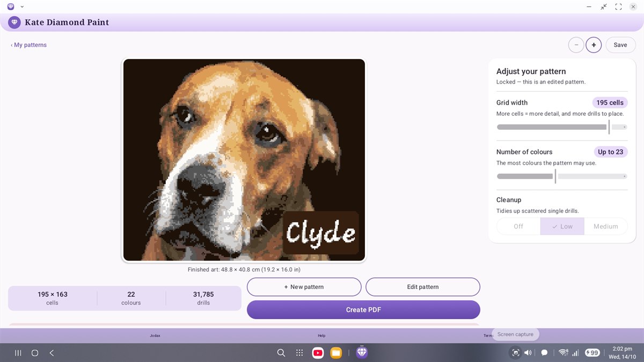Open taskbar search magnifier
The height and width of the screenshot is (362, 644).
pos(281,353)
